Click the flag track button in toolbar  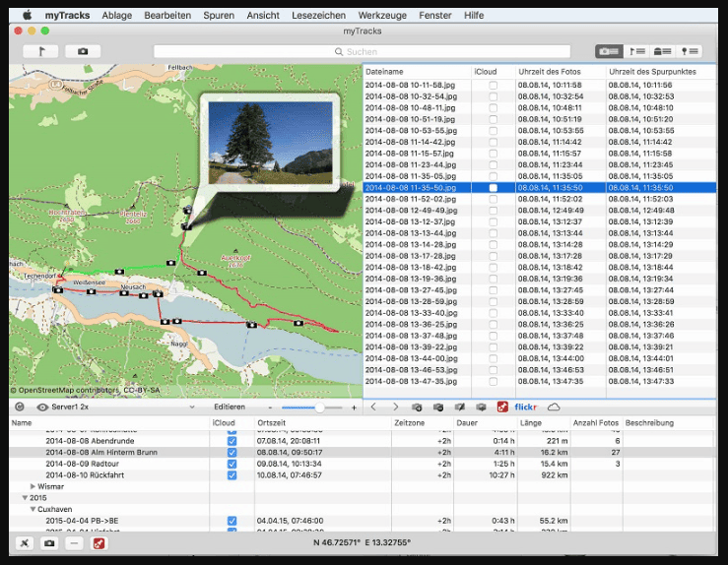point(40,51)
